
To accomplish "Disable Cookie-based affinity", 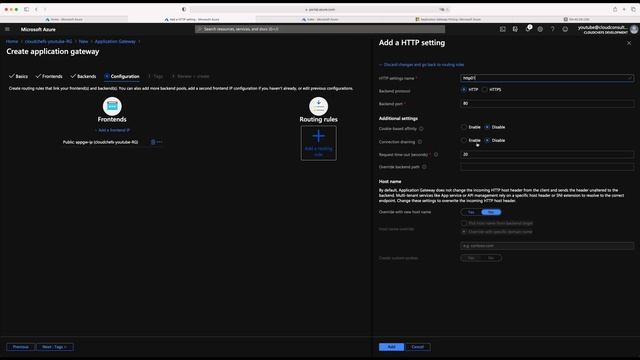I will pyautogui.click(x=487, y=127).
